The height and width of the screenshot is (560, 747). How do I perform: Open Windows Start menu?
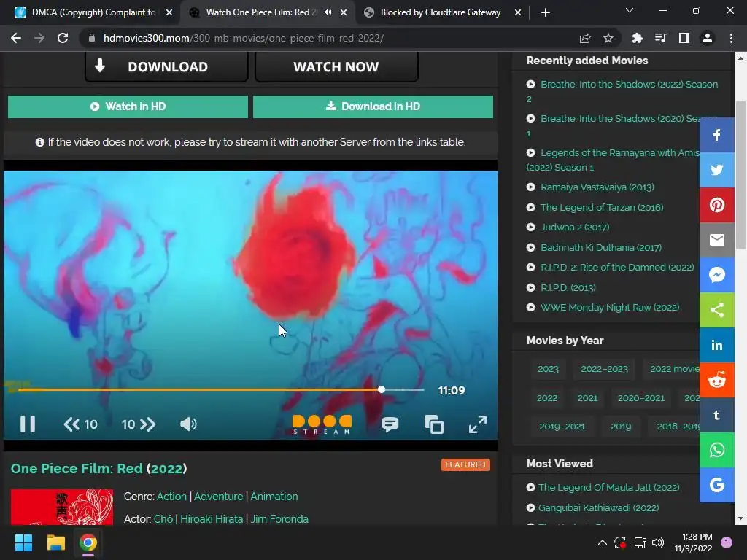click(23, 542)
